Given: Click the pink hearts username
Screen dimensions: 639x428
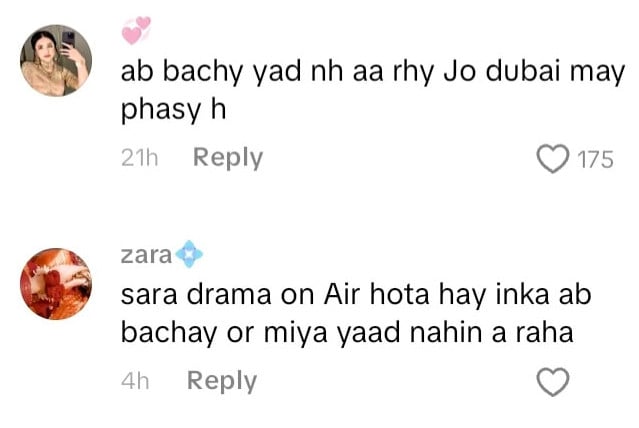Looking at the screenshot, I should point(137,30).
